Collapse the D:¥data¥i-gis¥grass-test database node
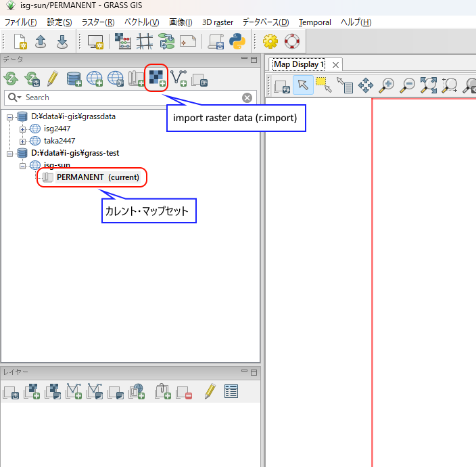Viewport: 476px width, 467px height. pyautogui.click(x=9, y=154)
